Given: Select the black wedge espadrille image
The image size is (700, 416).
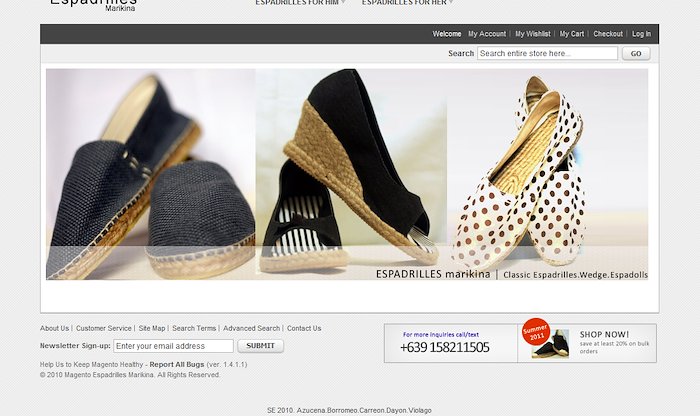Looking at the screenshot, I should (x=351, y=174).
